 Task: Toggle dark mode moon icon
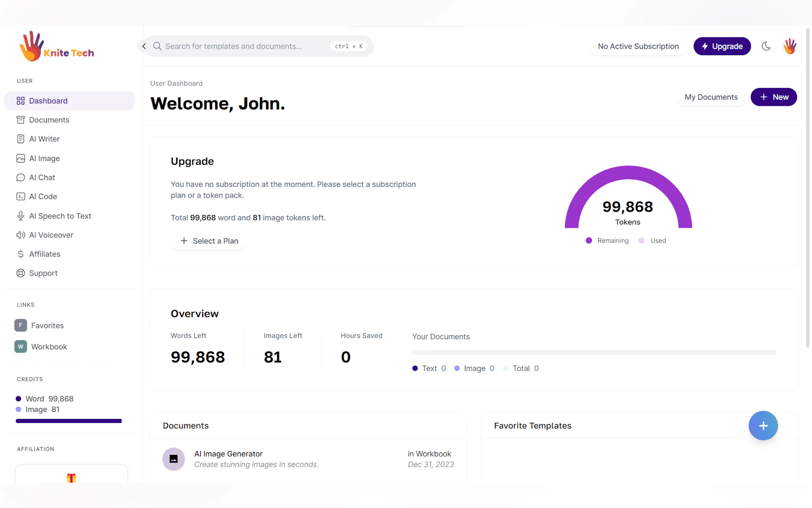pyautogui.click(x=766, y=46)
